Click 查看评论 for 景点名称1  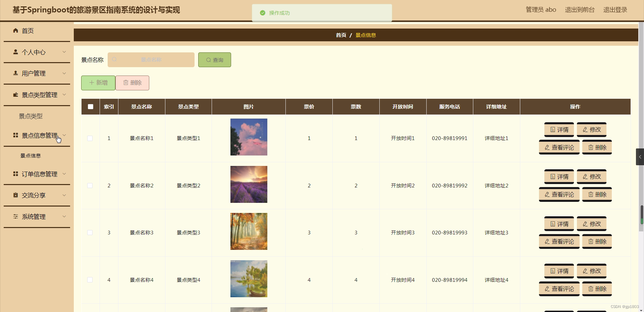pos(559,147)
